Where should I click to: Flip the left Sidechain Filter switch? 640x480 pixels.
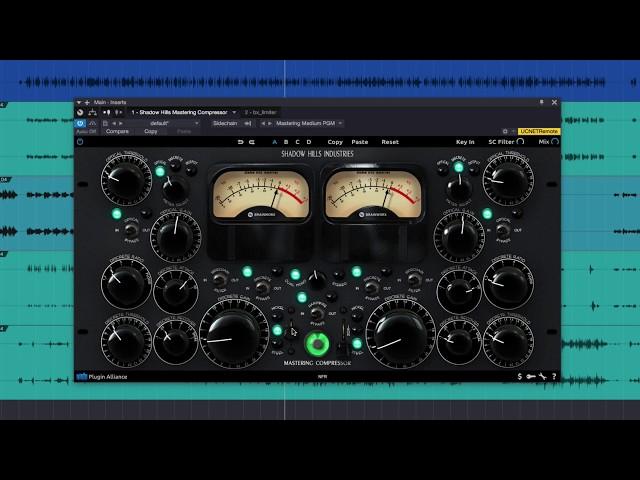click(220, 280)
